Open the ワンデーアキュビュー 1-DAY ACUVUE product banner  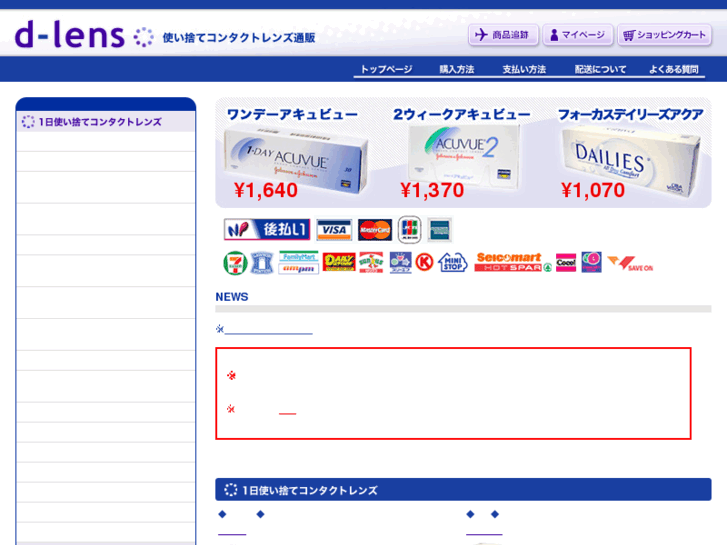point(295,153)
